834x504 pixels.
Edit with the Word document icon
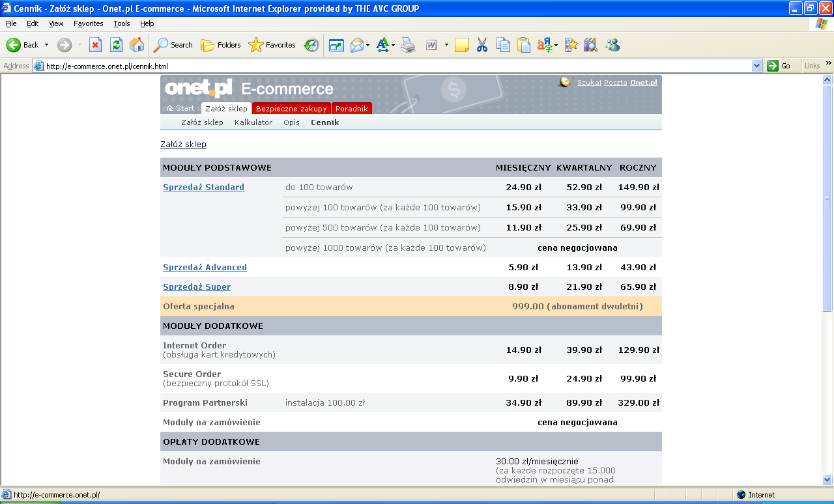click(x=431, y=45)
